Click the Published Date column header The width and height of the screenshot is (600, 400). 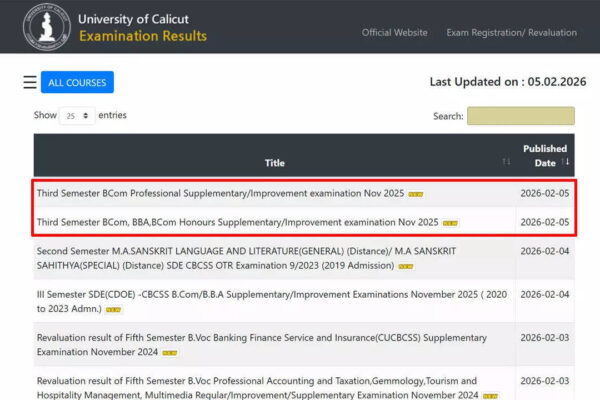click(x=545, y=155)
